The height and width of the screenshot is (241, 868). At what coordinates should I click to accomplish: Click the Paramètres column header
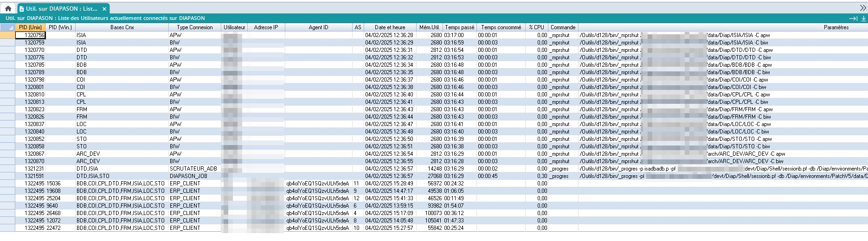pos(836,27)
